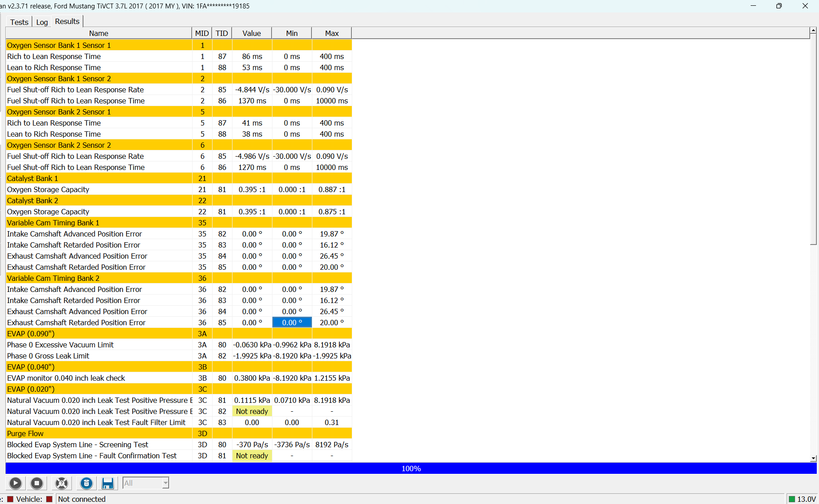Screen dimensions: 819x504
Task: Click the red Vehicle status indicator
Action: [x=50, y=499]
